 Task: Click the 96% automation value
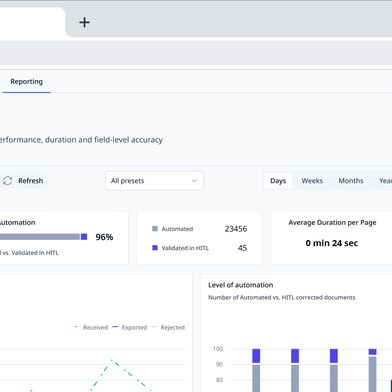pyautogui.click(x=104, y=237)
